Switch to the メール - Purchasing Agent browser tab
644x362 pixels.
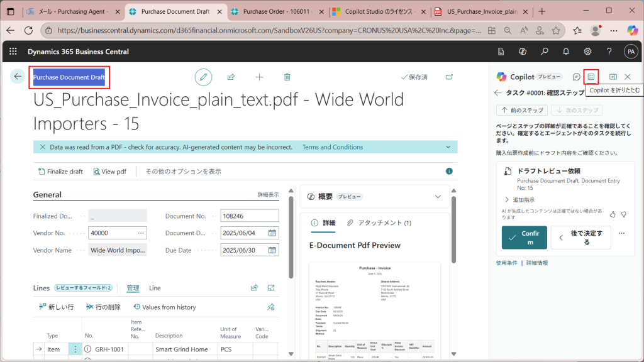point(73,11)
